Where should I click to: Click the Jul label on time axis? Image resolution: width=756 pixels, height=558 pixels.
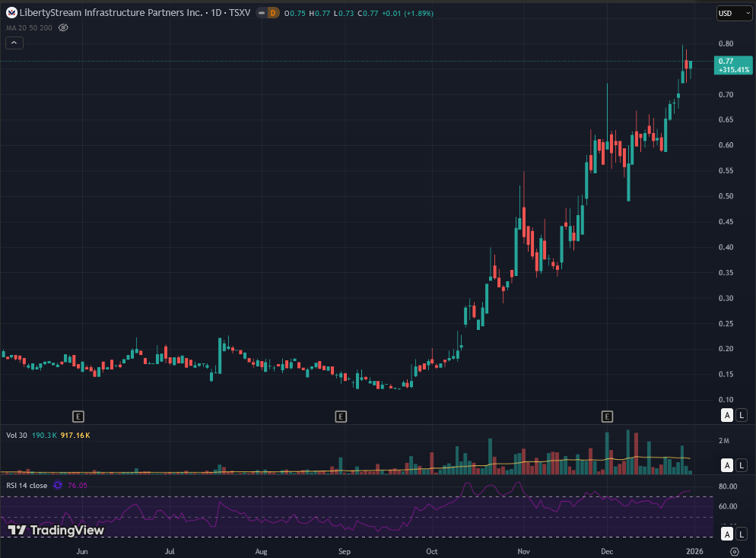coord(170,551)
